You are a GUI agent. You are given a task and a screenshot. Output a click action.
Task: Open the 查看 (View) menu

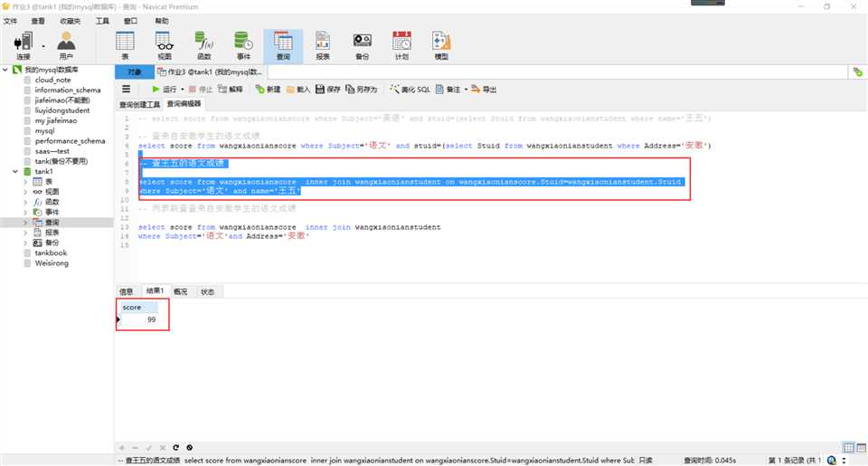pos(38,21)
